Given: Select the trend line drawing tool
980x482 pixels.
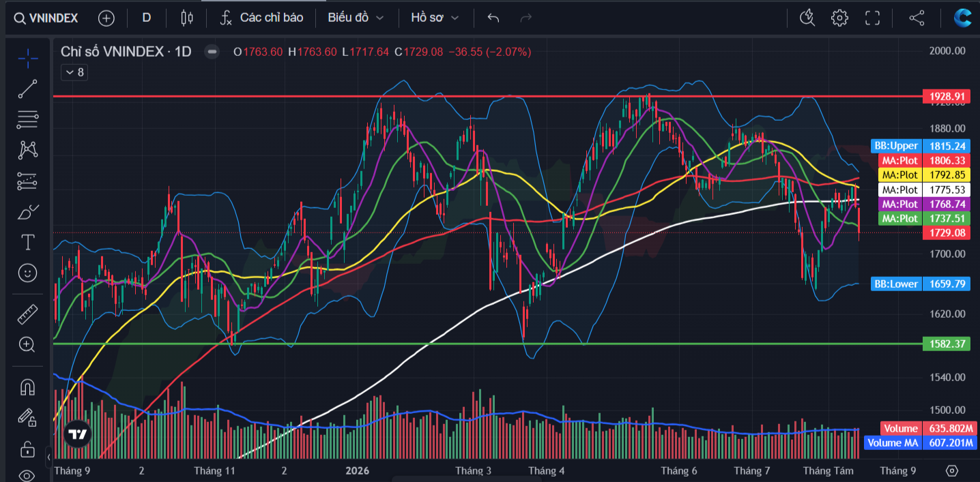Looking at the screenshot, I should 27,89.
